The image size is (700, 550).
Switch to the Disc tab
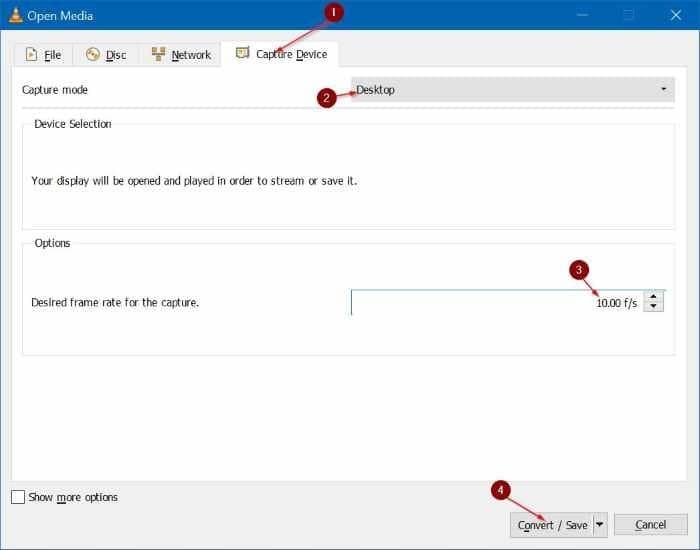pyautogui.click(x=106, y=55)
